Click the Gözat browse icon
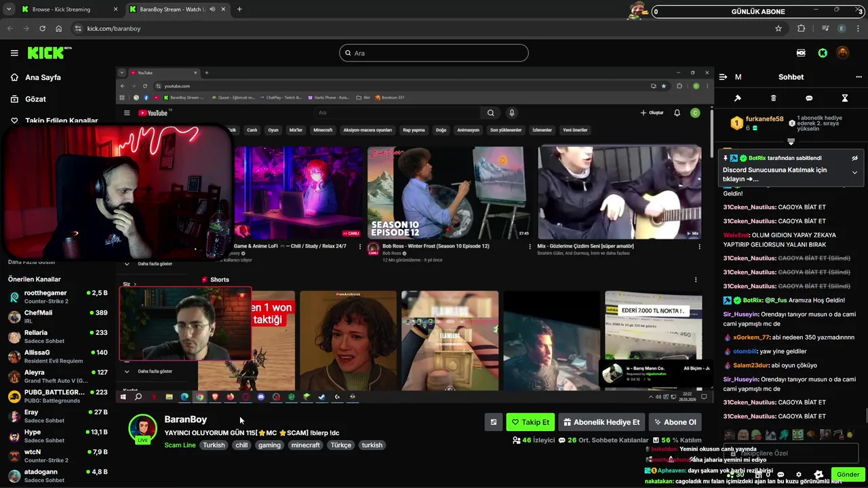Viewport: 868px width, 488px height. tap(14, 99)
